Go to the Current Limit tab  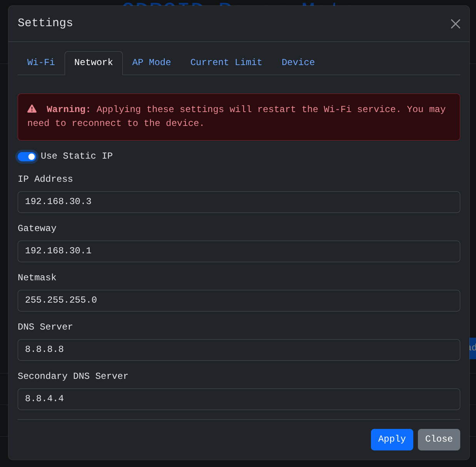point(226,62)
